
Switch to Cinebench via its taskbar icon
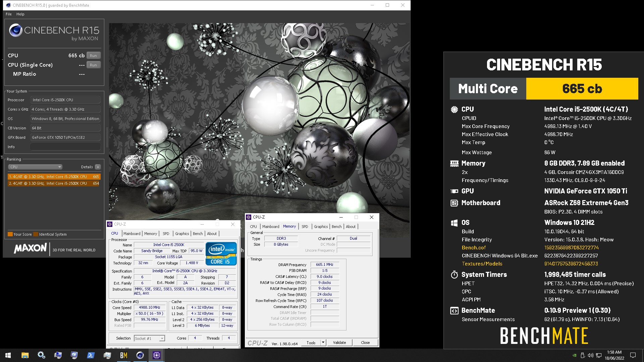click(x=140, y=355)
